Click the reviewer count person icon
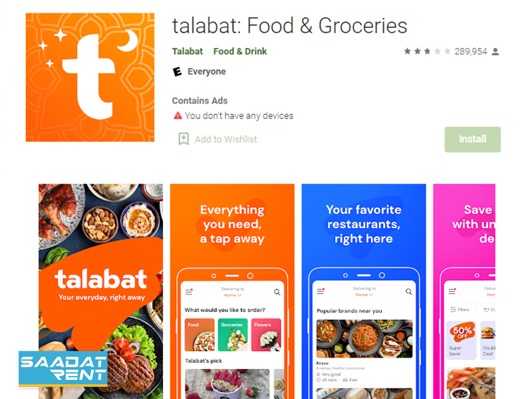The image size is (532, 399). pos(495,52)
